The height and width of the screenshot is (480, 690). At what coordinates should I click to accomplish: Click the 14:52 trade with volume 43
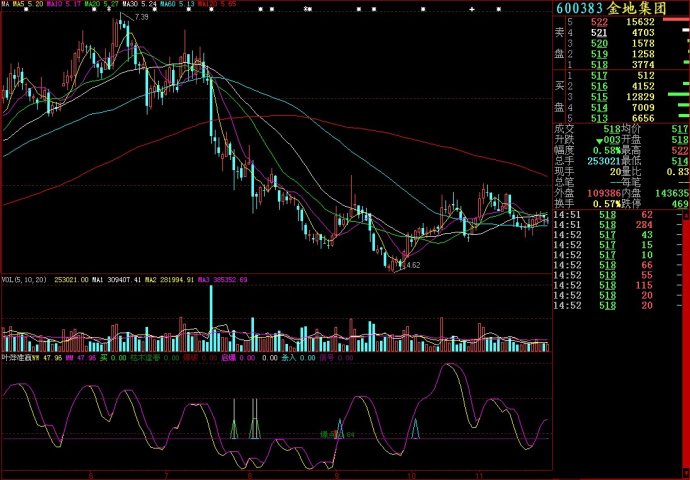617,235
